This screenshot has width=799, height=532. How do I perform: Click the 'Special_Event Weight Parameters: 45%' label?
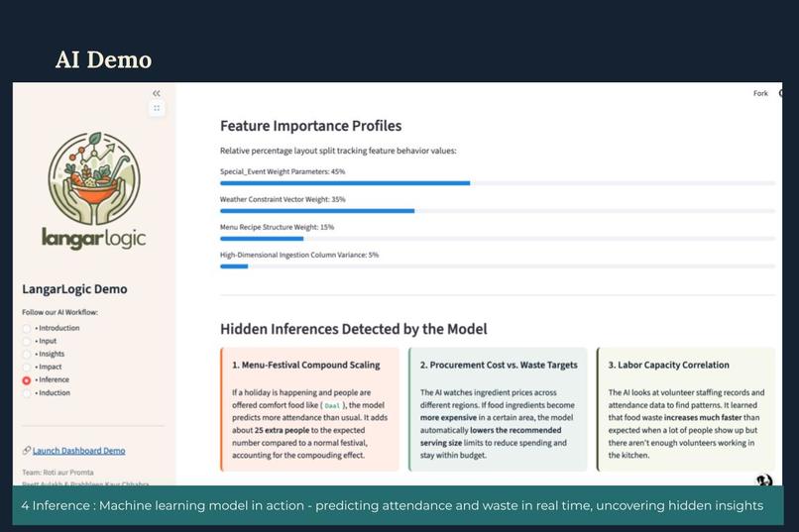283,171
